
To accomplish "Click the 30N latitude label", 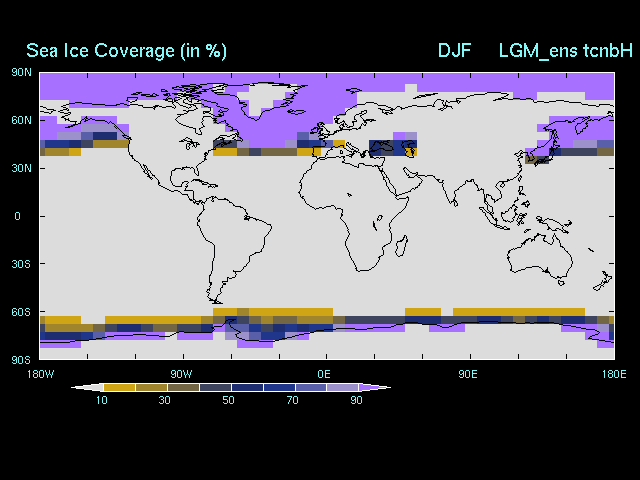I will click(21, 168).
